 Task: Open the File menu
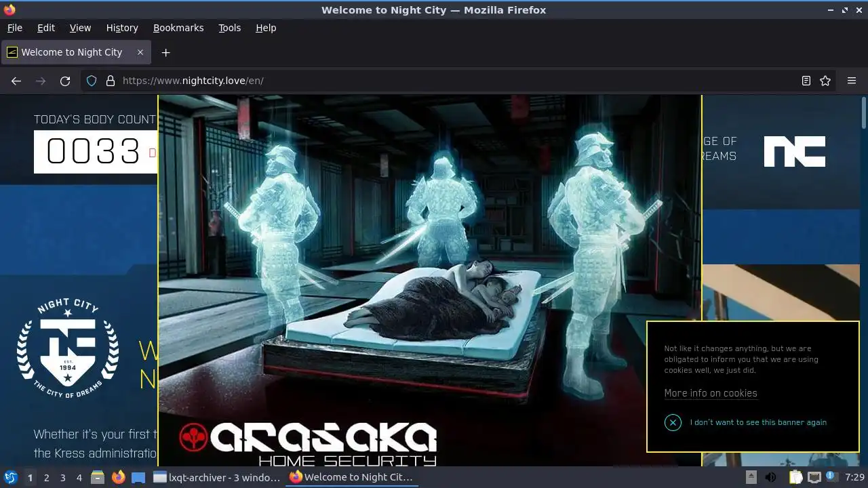pyautogui.click(x=14, y=28)
